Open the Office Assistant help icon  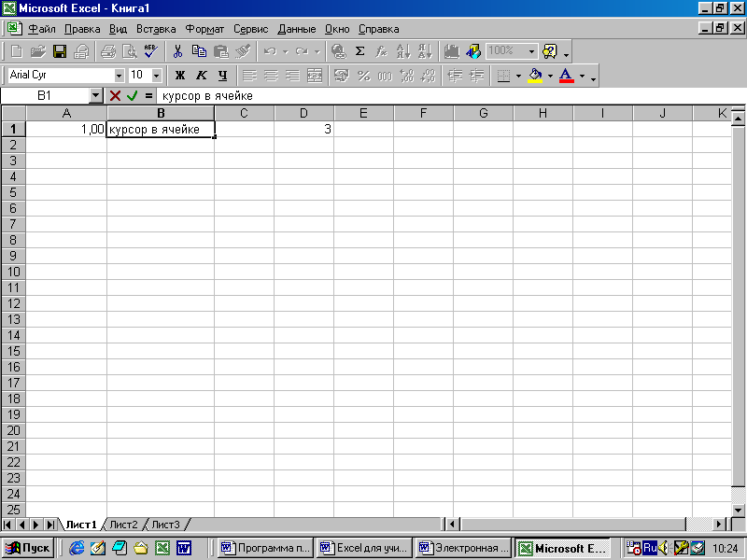click(550, 51)
